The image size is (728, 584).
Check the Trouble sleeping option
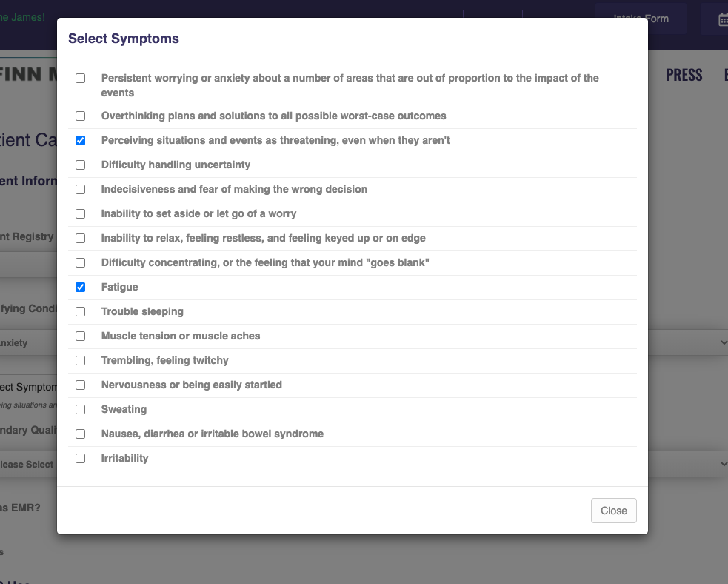point(81,311)
